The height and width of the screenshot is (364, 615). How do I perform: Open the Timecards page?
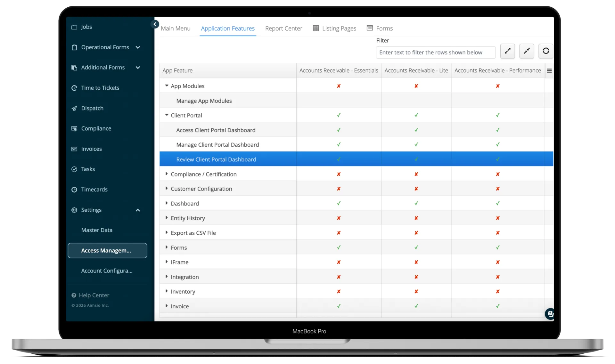coord(94,190)
